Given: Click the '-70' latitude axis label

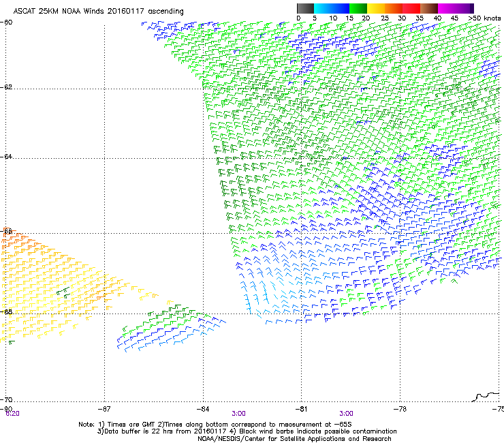Looking at the screenshot, I should coord(6,399).
